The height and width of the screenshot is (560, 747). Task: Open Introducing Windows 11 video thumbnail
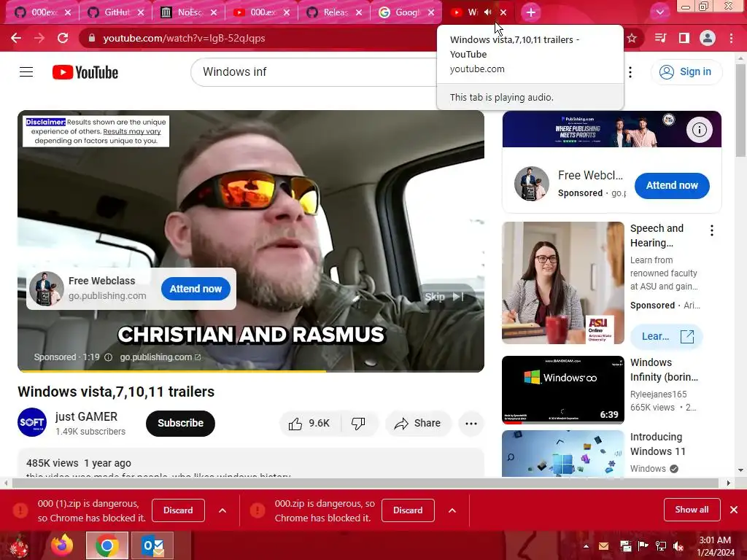pyautogui.click(x=562, y=454)
